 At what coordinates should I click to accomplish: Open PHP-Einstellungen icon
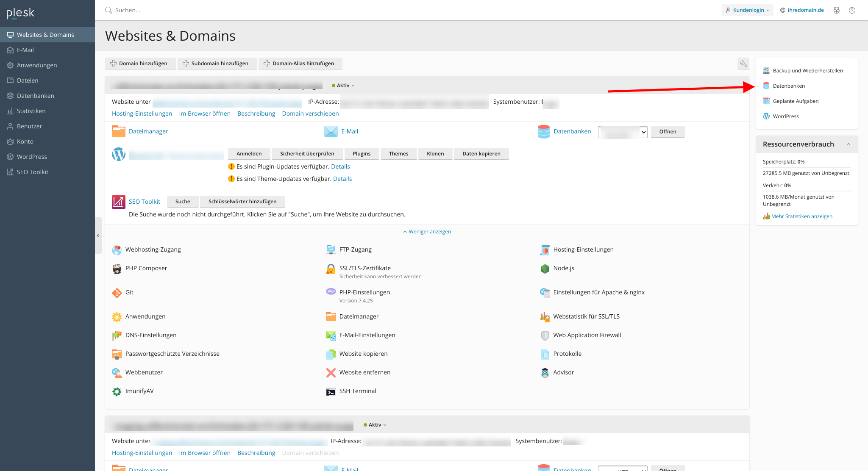coord(331,291)
